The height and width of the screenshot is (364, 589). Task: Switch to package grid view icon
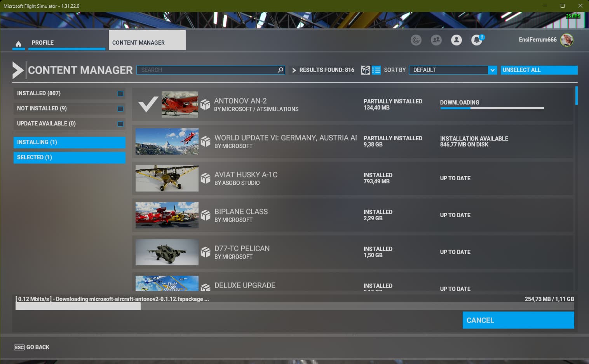pyautogui.click(x=366, y=70)
